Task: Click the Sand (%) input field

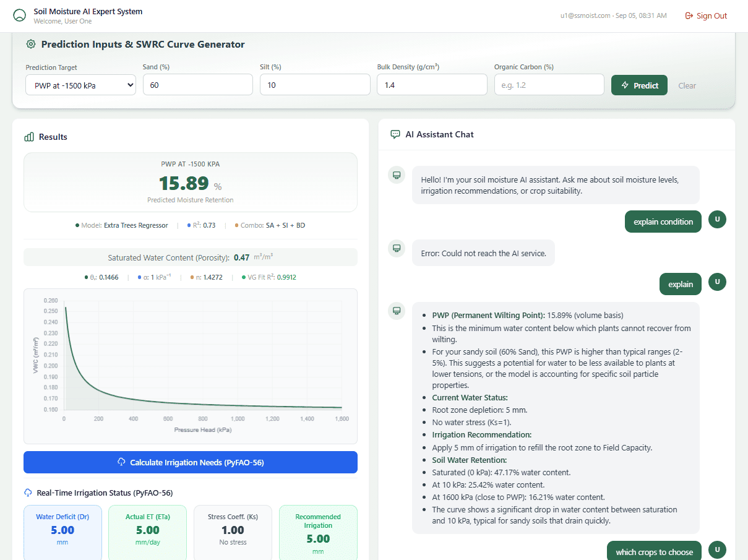Action: point(198,85)
